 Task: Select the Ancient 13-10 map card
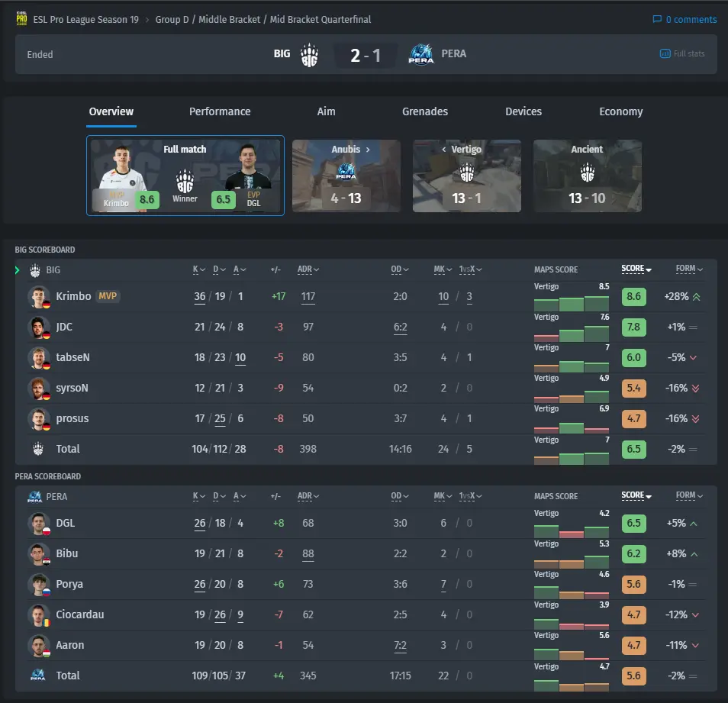(588, 176)
